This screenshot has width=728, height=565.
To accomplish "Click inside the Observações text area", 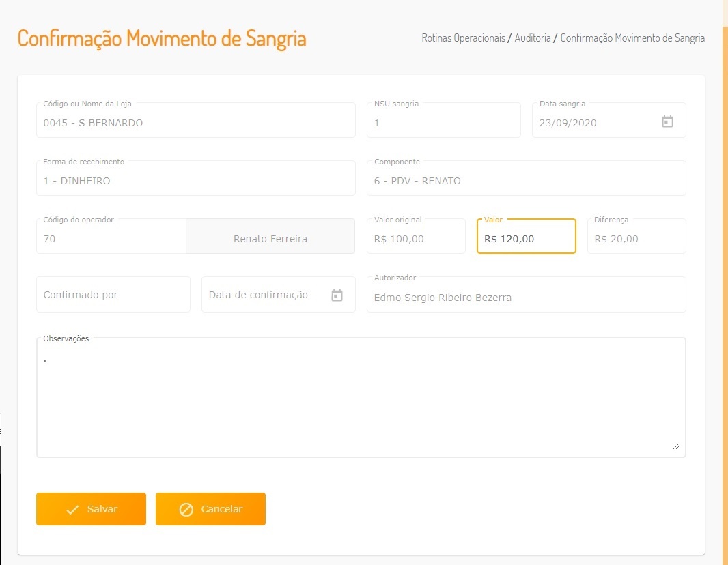I will tap(361, 399).
